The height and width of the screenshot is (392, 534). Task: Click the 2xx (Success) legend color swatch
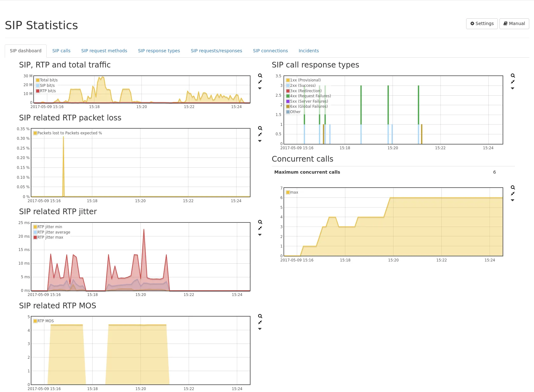pos(288,86)
